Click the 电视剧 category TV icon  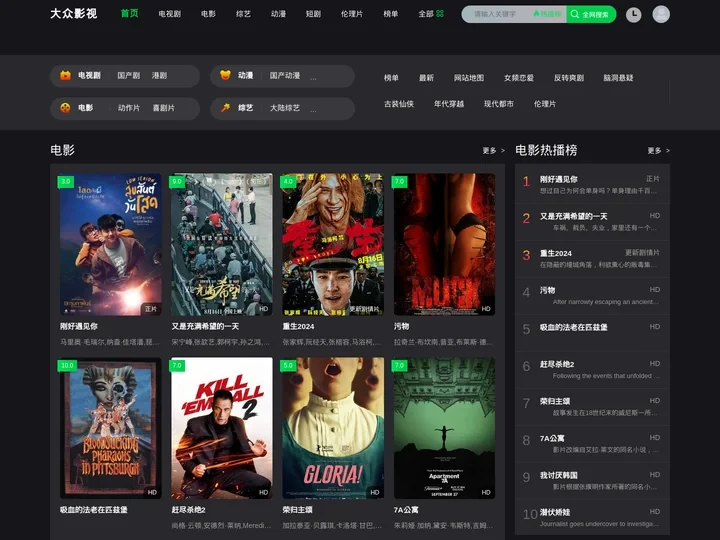[65, 75]
